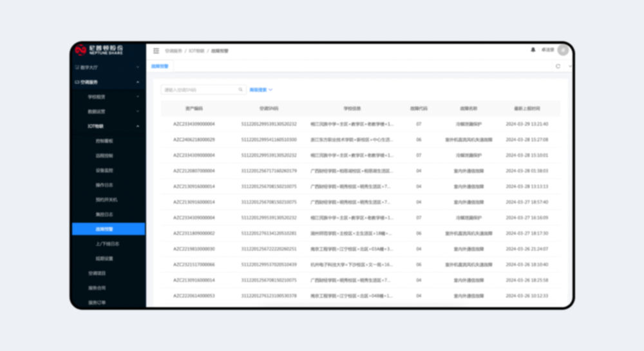
Task: Click the Neptune Share logo
Action: tap(99, 50)
